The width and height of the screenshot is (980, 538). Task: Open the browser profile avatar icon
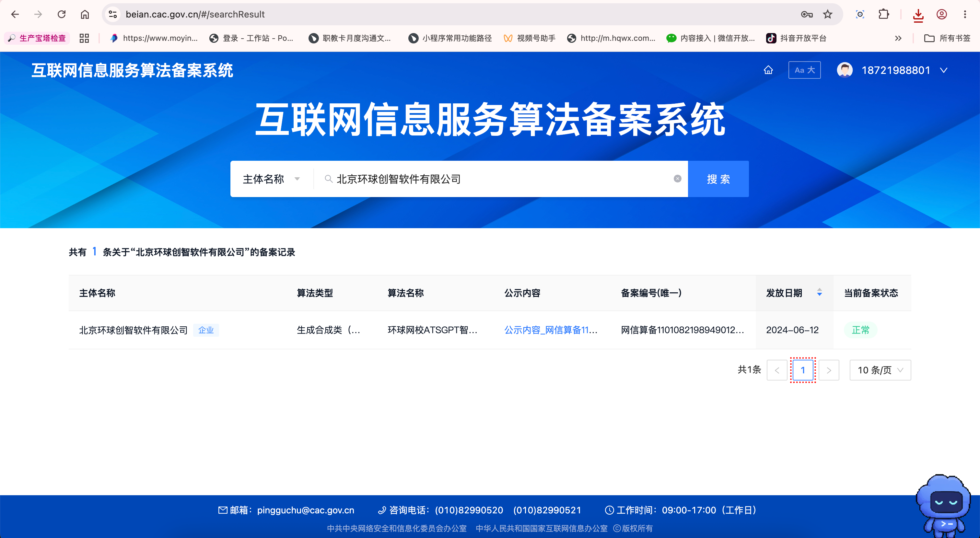tap(941, 15)
